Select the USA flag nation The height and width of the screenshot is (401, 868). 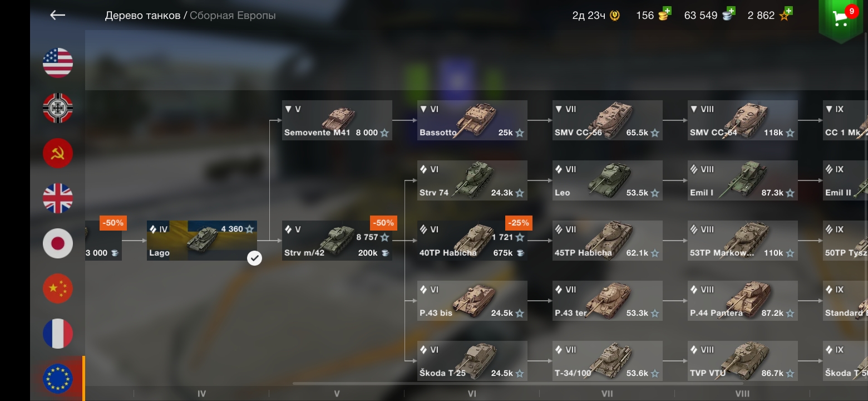pyautogui.click(x=58, y=63)
